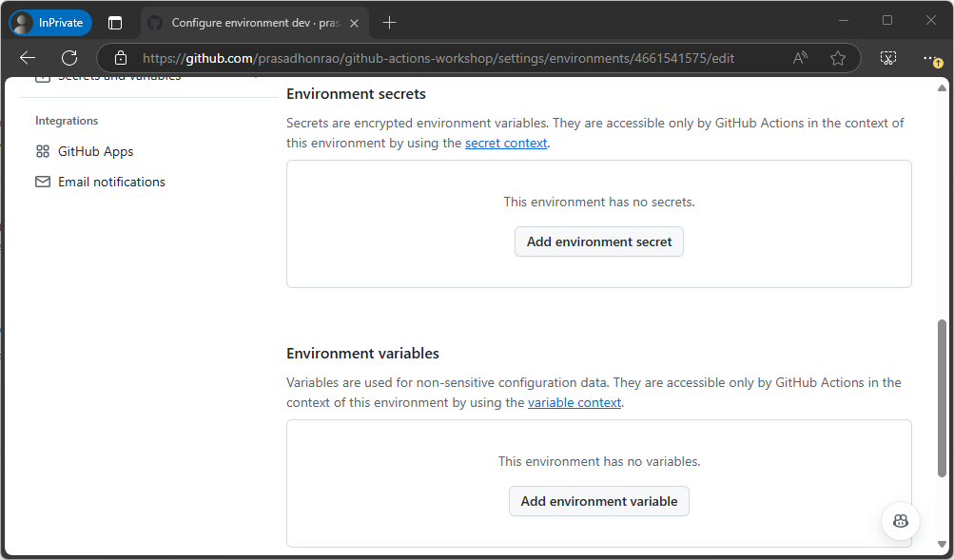Click the InPrivate profile badge

pyautogui.click(x=49, y=22)
